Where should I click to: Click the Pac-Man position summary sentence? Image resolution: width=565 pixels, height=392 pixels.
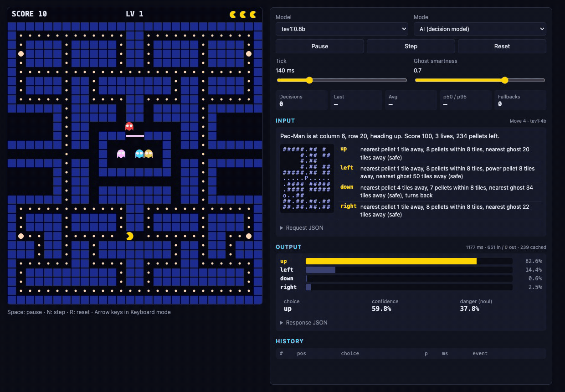(x=390, y=136)
